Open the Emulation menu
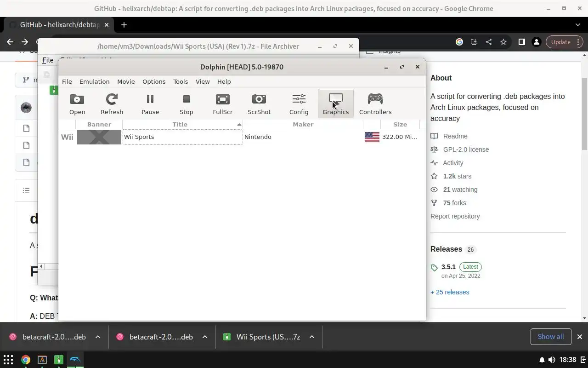Viewport: 588px width, 368px height. [94, 81]
